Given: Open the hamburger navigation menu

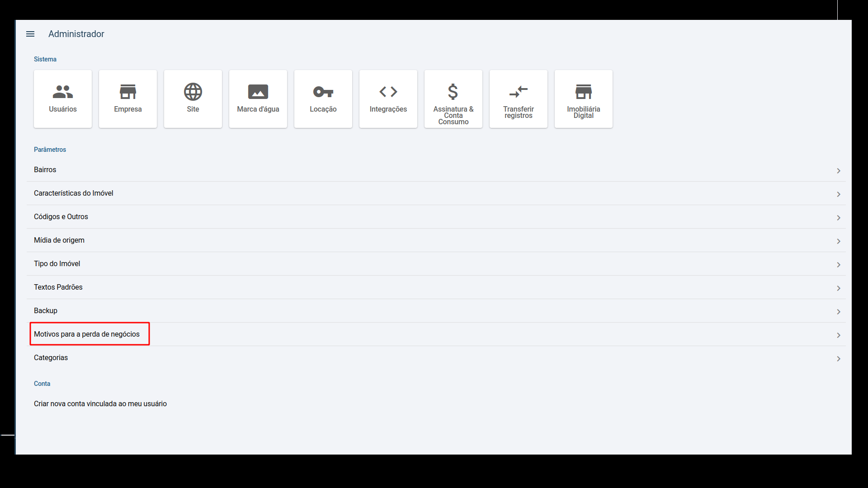Looking at the screenshot, I should pyautogui.click(x=30, y=34).
